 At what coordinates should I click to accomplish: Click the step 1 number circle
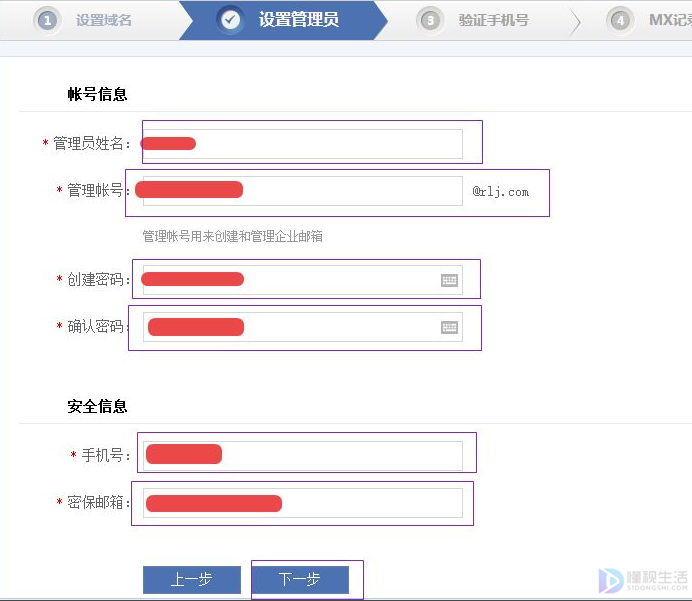47,20
